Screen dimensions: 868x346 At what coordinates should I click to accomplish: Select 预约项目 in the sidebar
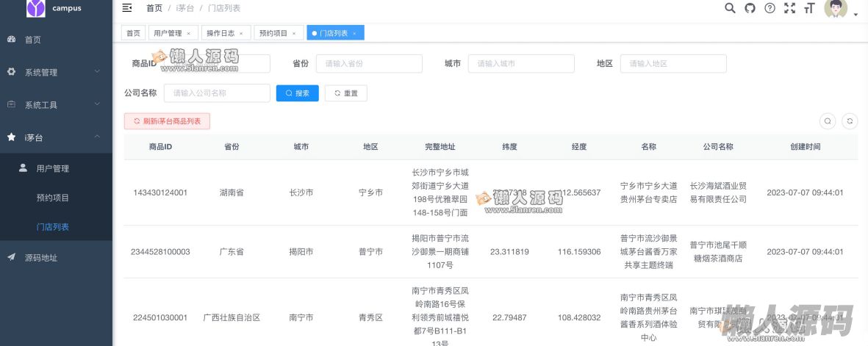coord(53,198)
